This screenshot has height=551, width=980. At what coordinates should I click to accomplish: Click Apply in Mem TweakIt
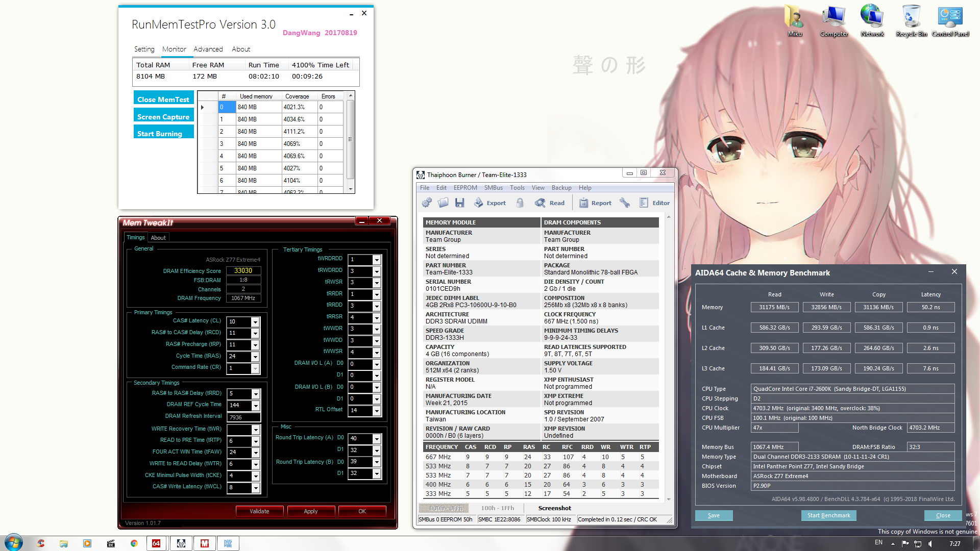click(311, 511)
